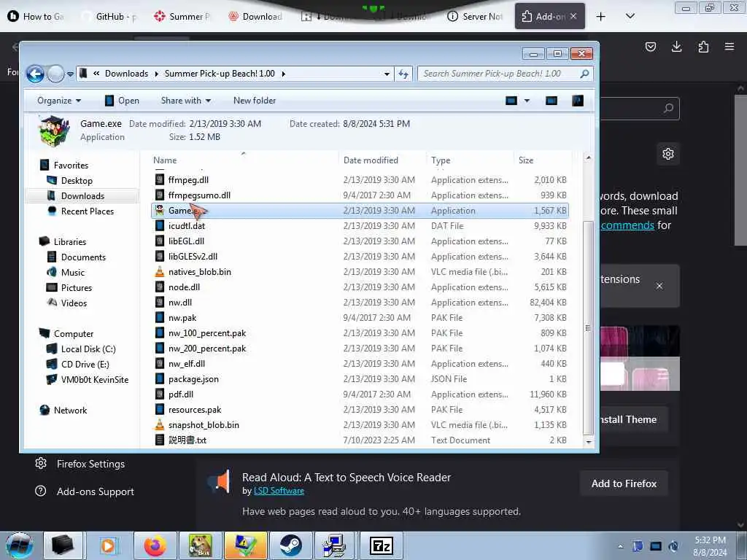Toggle the preview pane icon
Screen dimensions: 747x560
tap(551, 101)
